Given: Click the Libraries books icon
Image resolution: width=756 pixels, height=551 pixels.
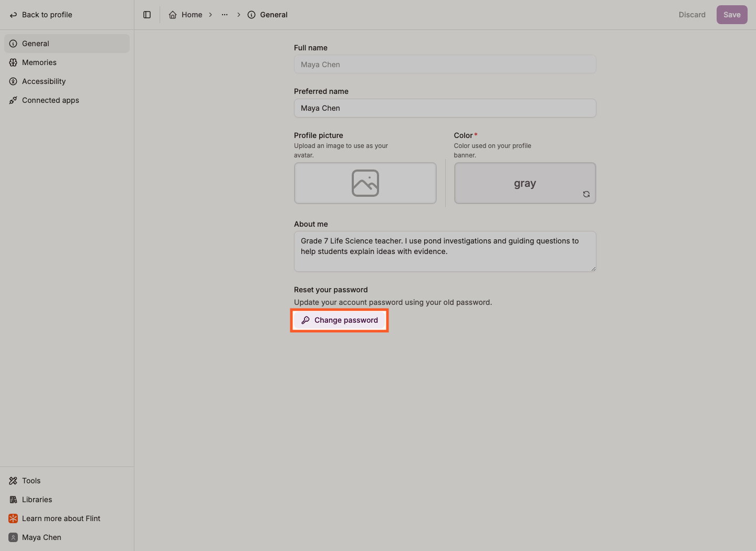Looking at the screenshot, I should pos(13,500).
